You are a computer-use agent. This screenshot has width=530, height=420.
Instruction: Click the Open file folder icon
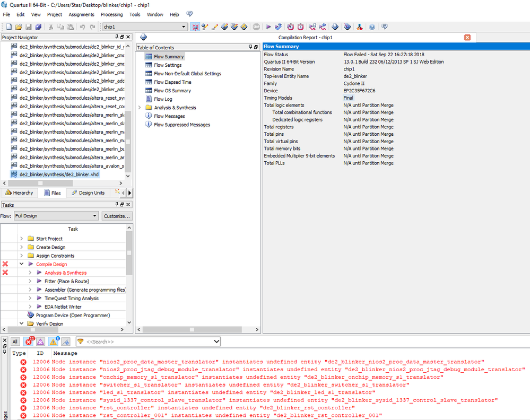[19, 27]
